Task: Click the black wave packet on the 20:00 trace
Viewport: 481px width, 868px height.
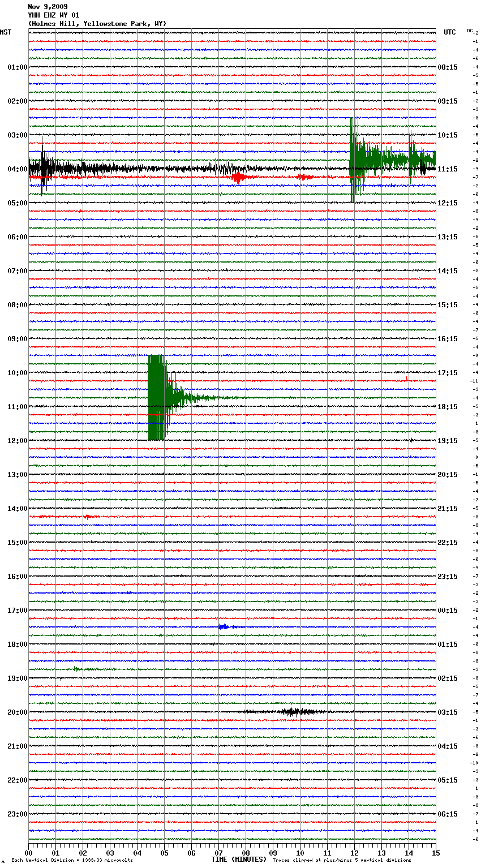Action: click(292, 712)
